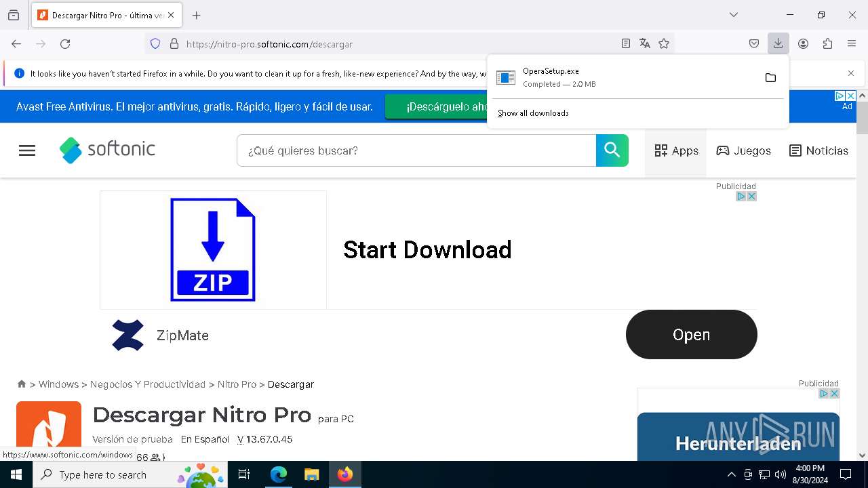Show hidden system tray icons
Screen dimensions: 868x488
pos(731,474)
